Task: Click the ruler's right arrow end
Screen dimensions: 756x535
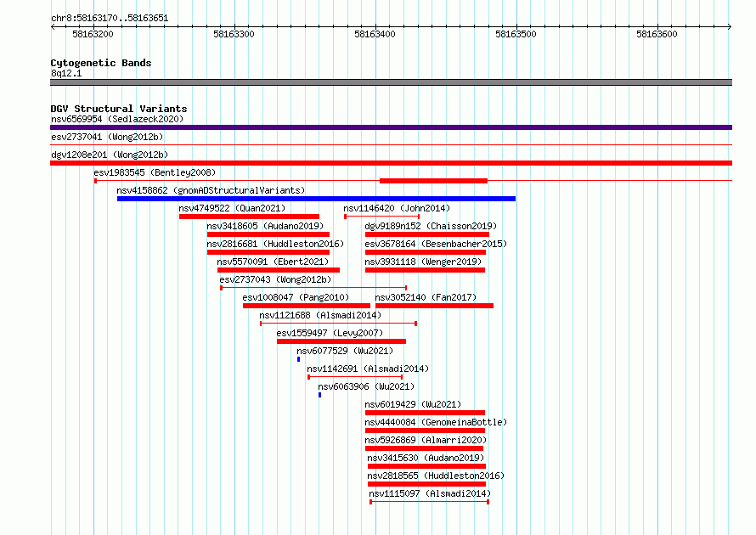Action: pyautogui.click(x=730, y=26)
